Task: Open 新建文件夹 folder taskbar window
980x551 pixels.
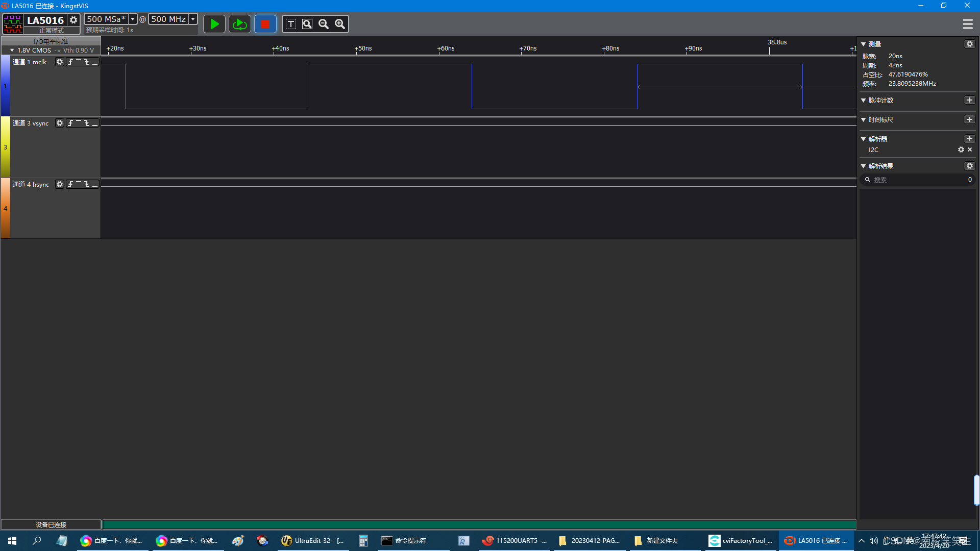Action: pos(666,540)
